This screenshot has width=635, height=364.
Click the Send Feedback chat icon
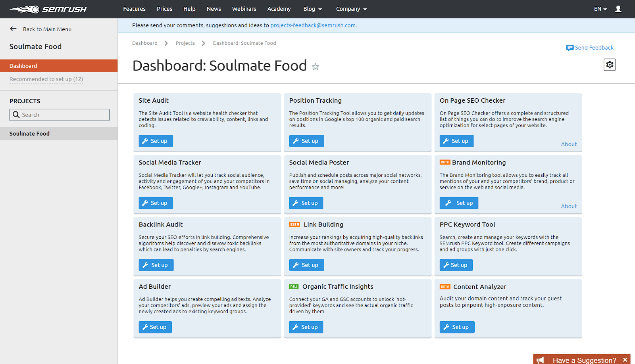pos(570,48)
